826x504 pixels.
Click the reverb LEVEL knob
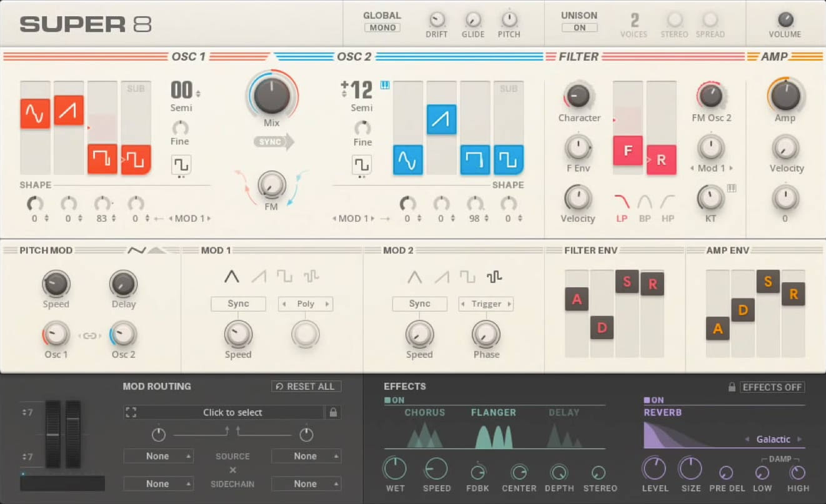[x=654, y=468]
